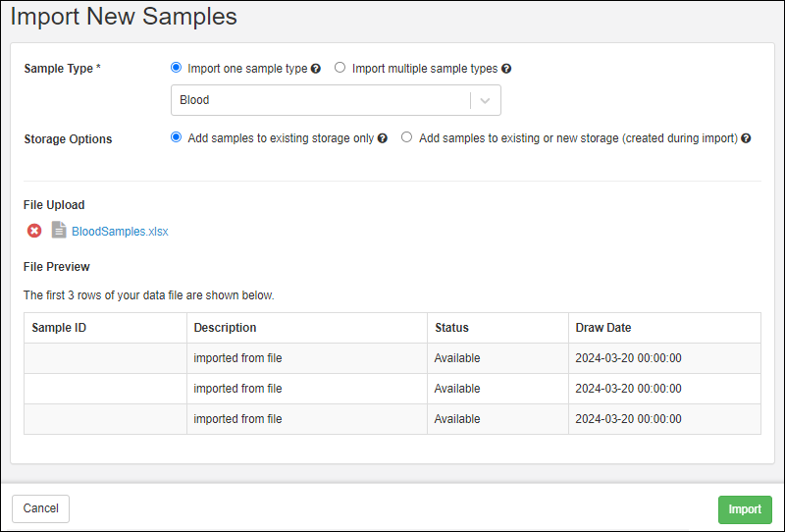Open the BloodSamples.xlsx file link

click(120, 232)
